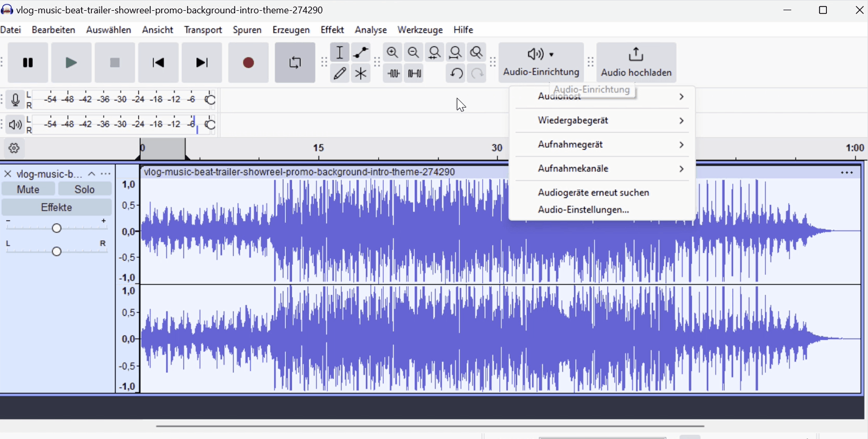Viewport: 868px width, 439px height.
Task: Click the Multi-tool asterisk icon
Action: [x=361, y=74]
